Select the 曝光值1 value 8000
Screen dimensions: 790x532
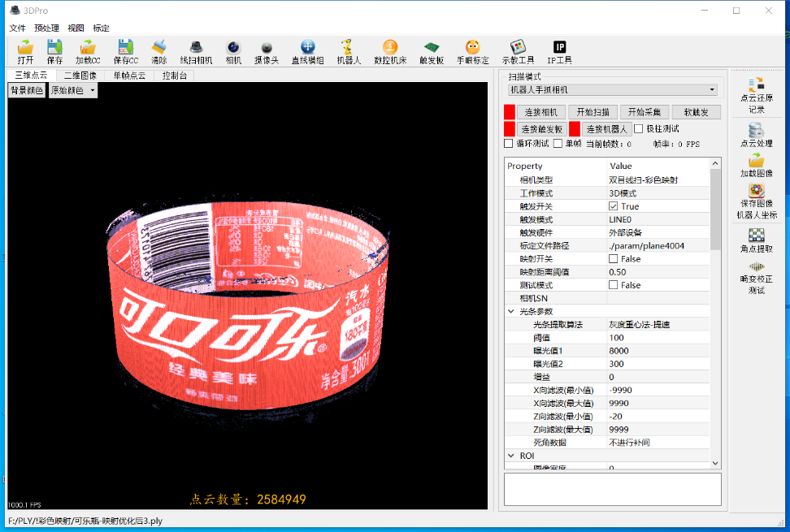619,351
